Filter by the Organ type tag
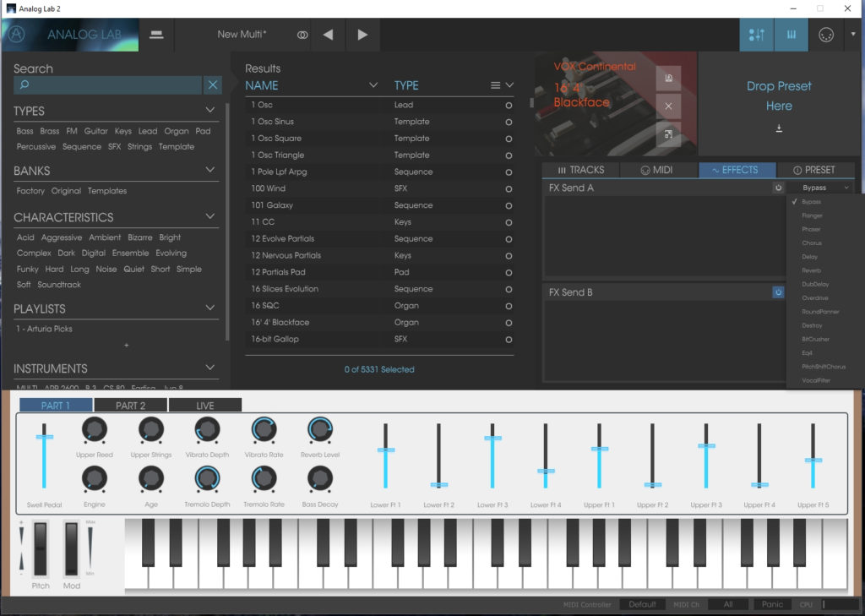The image size is (865, 616). point(177,131)
